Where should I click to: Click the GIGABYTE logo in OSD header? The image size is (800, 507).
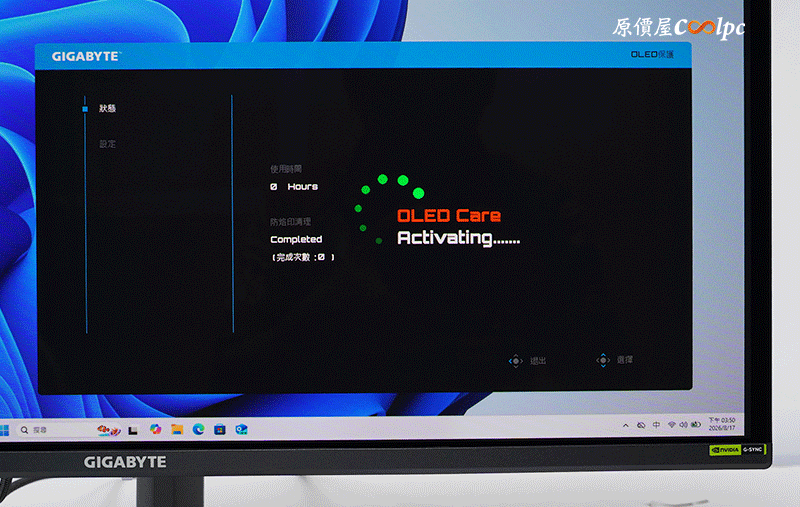86,56
